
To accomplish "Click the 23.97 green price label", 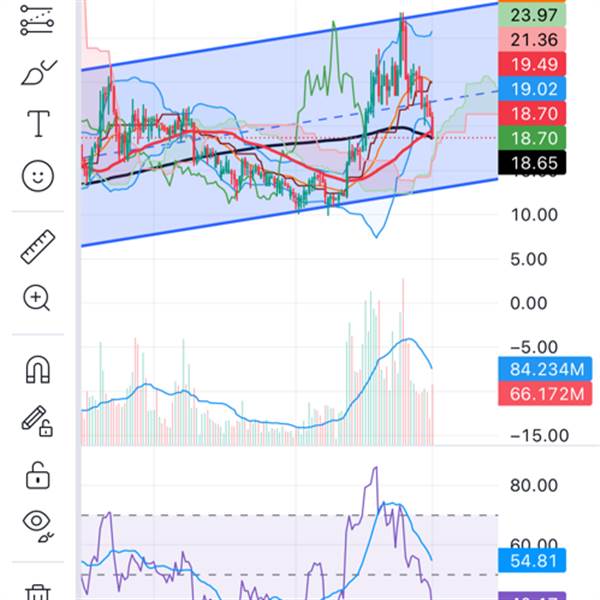I will coord(532,15).
